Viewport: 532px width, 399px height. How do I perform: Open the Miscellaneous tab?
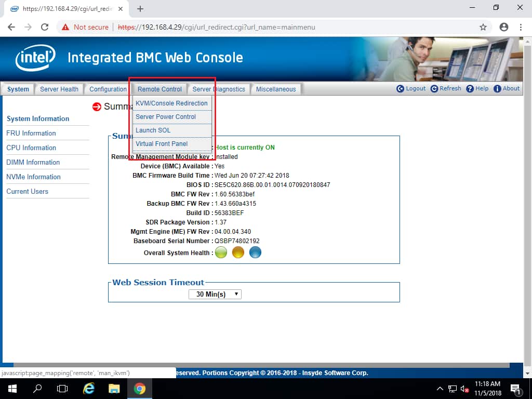[276, 89]
